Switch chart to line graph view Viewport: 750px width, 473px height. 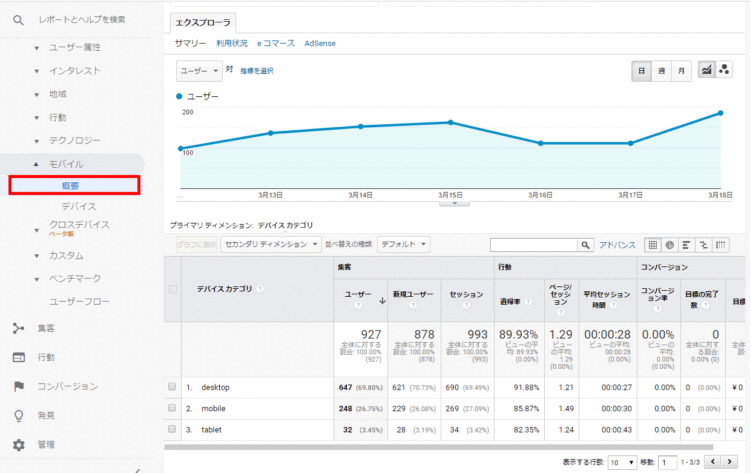tap(707, 71)
